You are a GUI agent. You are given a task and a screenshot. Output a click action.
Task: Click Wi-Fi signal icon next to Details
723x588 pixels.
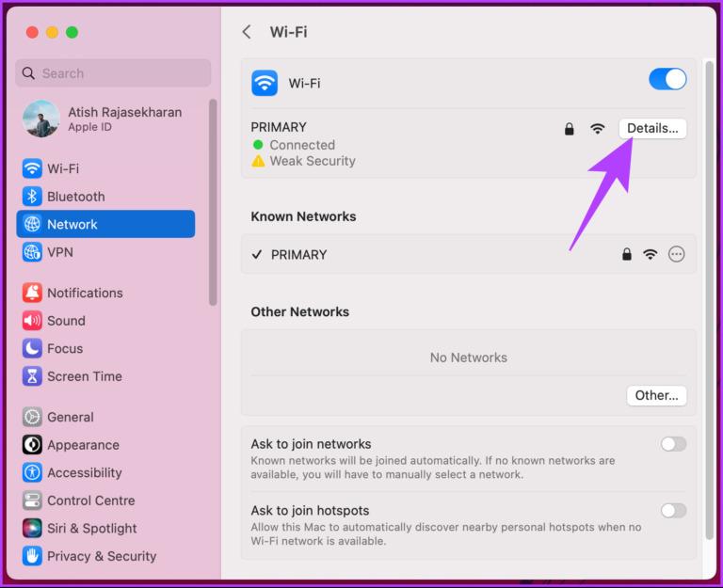tap(597, 129)
